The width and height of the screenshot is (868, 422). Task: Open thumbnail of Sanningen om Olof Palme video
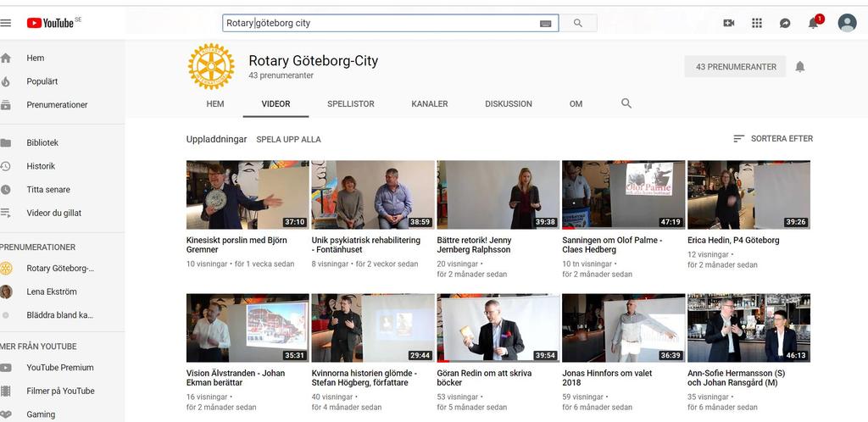pos(623,195)
